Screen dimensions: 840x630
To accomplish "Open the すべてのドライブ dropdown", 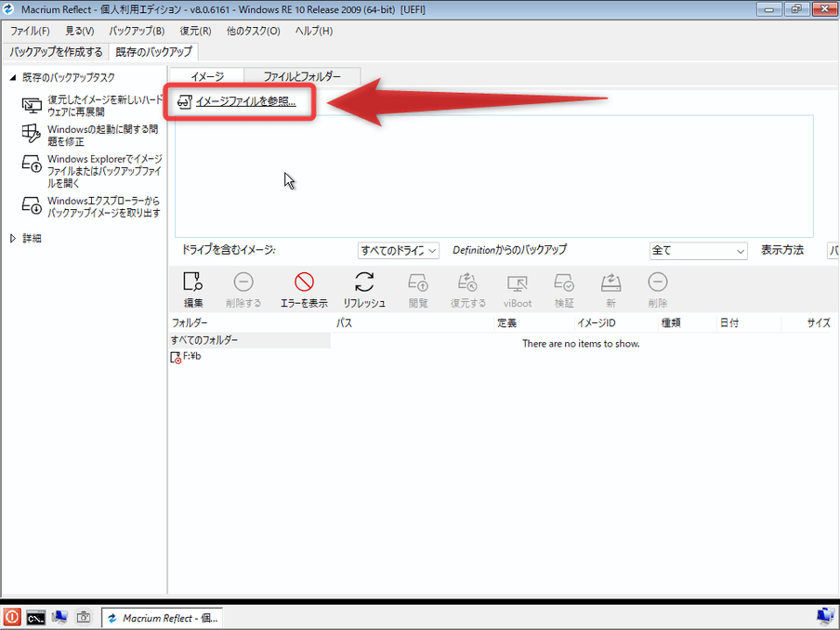I will click(399, 250).
